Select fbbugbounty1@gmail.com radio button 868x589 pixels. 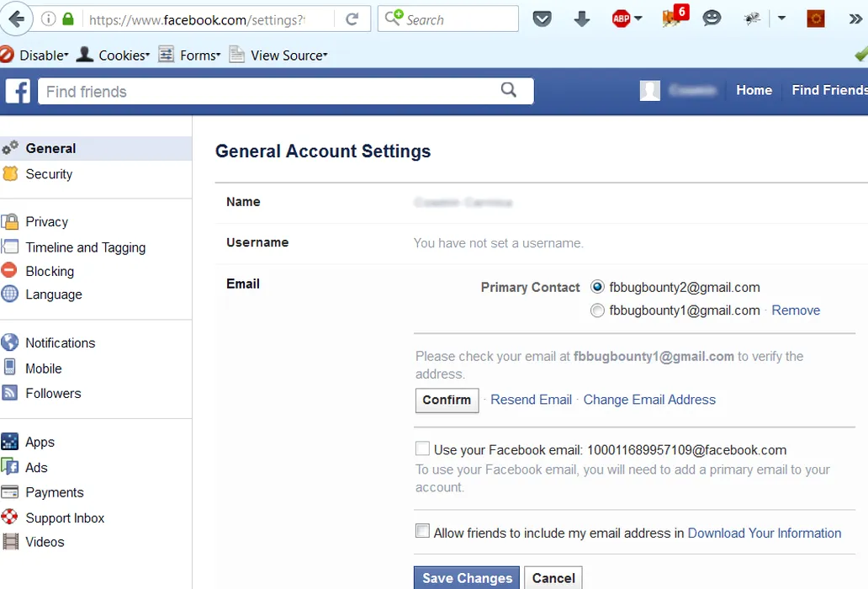click(x=597, y=310)
